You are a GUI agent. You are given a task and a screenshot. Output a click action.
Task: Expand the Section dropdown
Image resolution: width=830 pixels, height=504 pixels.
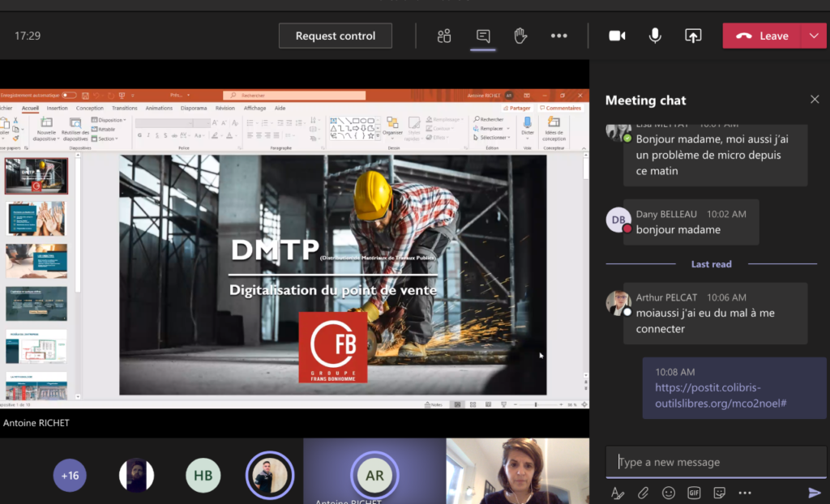[105, 139]
